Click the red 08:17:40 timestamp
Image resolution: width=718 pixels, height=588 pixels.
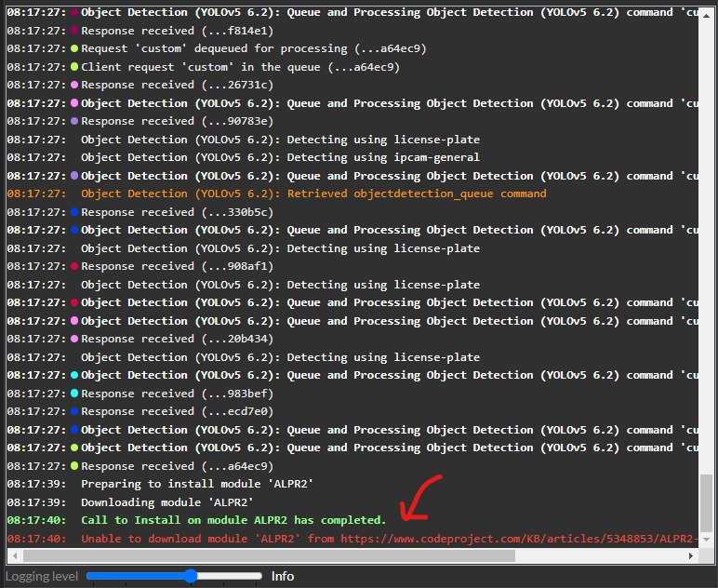click(36, 539)
